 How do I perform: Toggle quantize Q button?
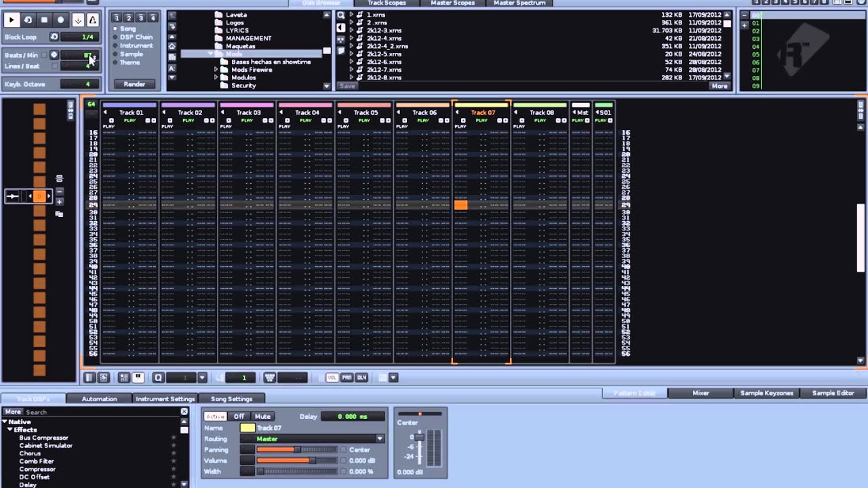pos(158,378)
